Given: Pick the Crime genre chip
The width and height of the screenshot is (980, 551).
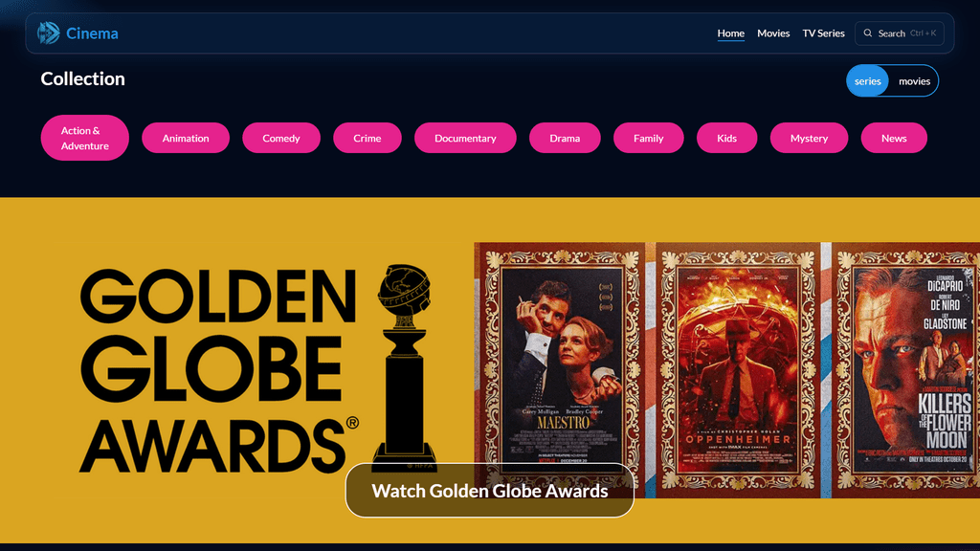Looking at the screenshot, I should (x=367, y=138).
